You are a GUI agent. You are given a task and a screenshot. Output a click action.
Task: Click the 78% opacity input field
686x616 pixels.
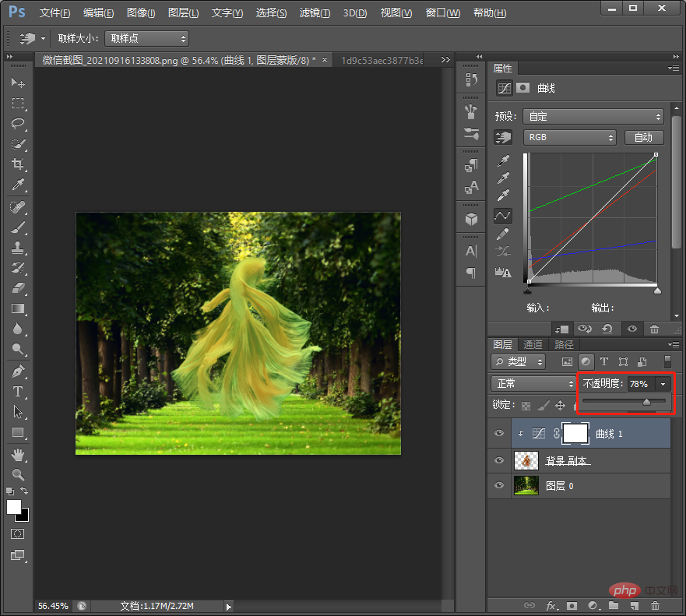[640, 384]
